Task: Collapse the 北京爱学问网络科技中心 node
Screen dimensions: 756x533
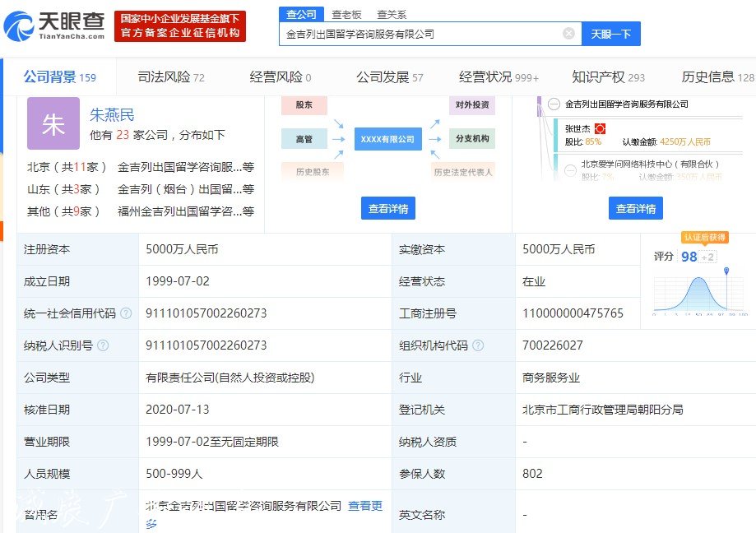Action: (571, 170)
